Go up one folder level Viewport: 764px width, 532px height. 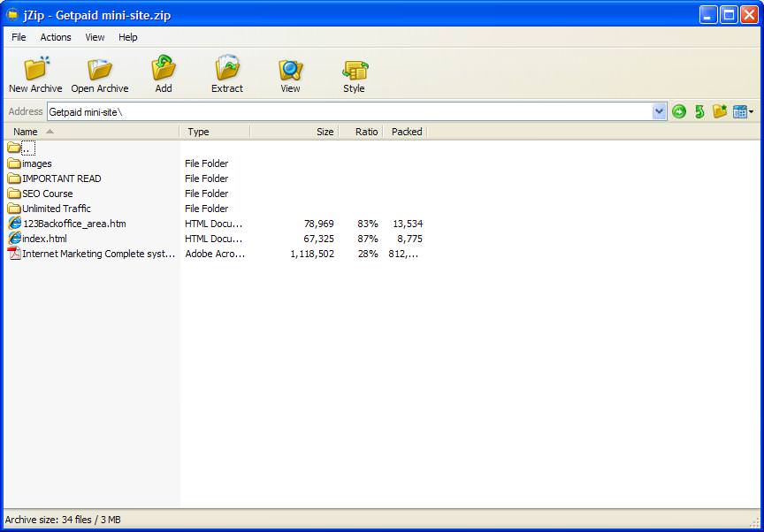pyautogui.click(x=698, y=111)
